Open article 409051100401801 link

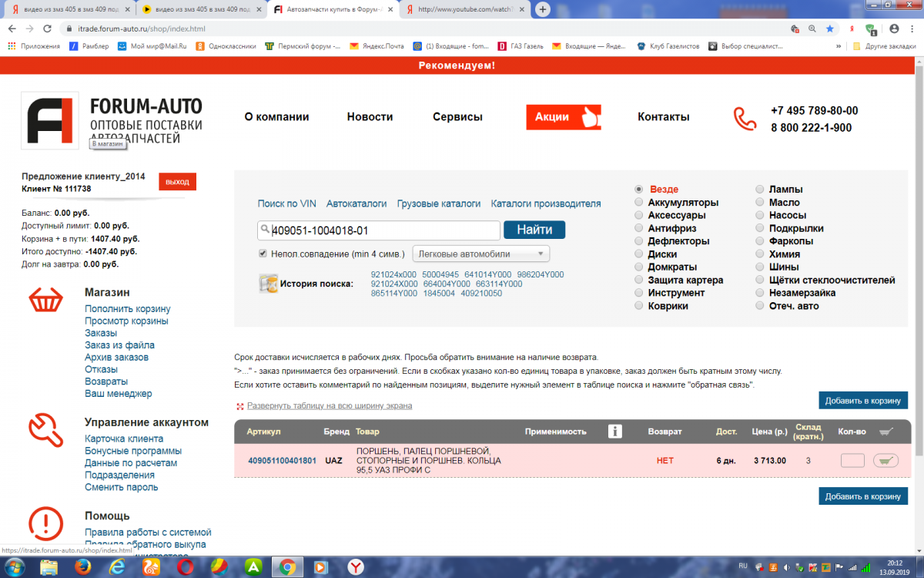tap(282, 461)
